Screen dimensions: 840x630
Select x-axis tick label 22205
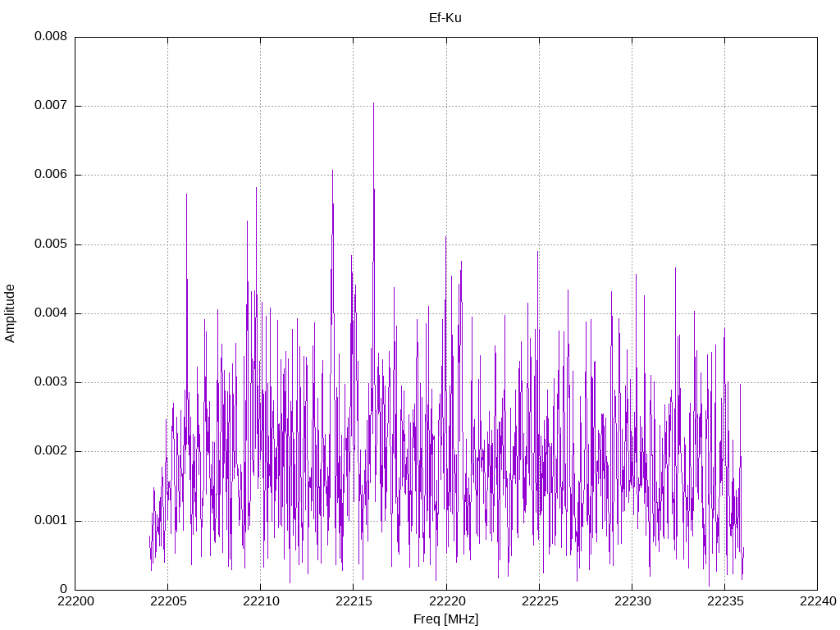coord(167,601)
